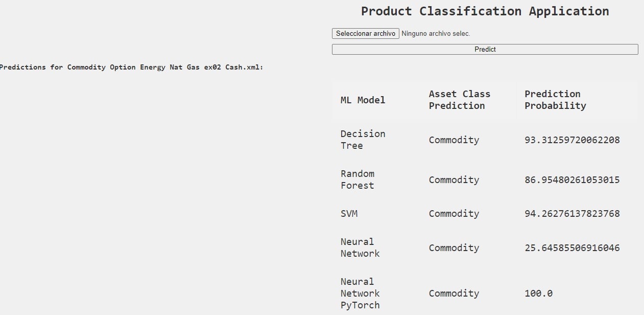
Task: Click the Random Forest model row label
Action: point(357,179)
